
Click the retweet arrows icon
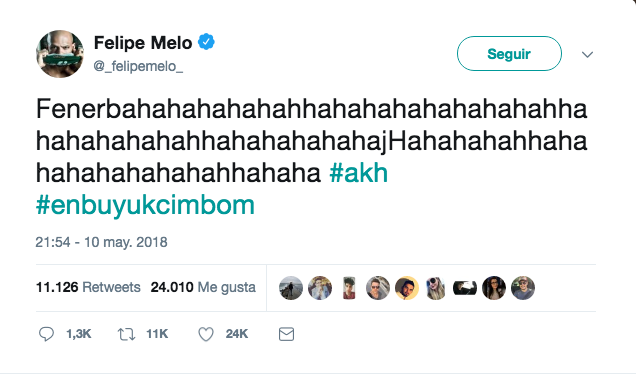(126, 334)
